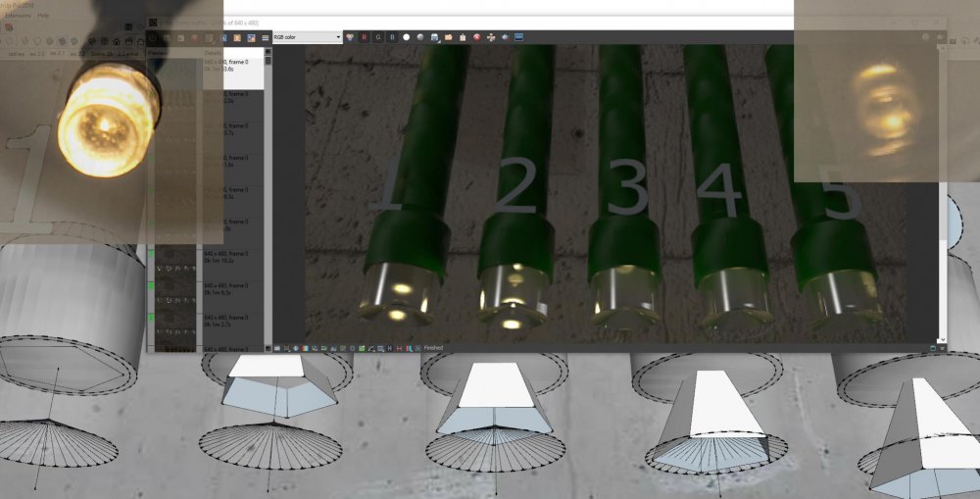Click the render teapot icon in toolbar
The width and height of the screenshot is (980, 499).
(x=504, y=37)
